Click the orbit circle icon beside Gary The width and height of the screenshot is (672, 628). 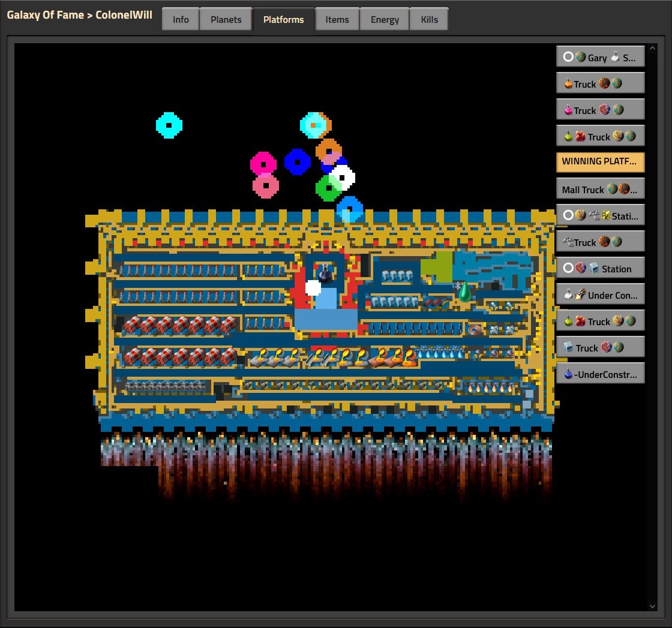(x=568, y=56)
